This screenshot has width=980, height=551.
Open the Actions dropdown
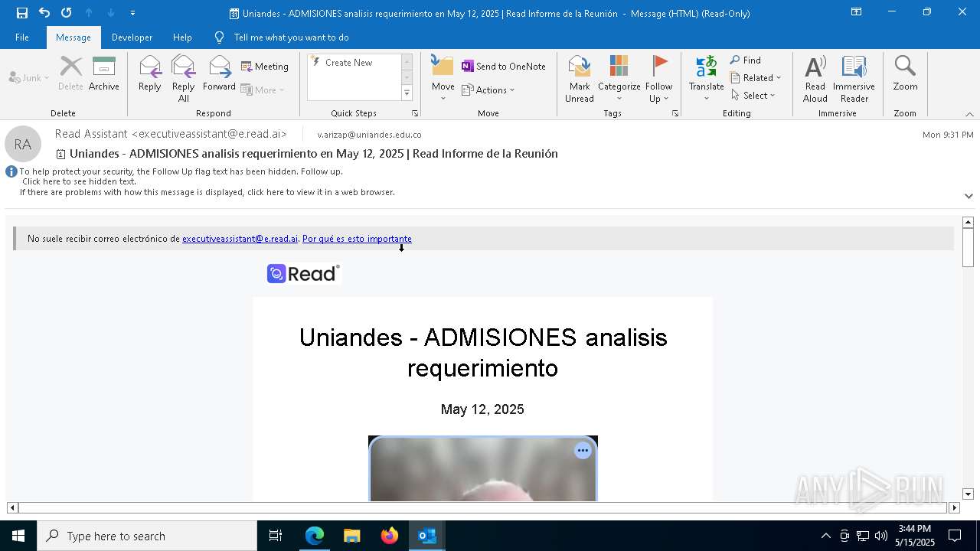click(x=488, y=90)
